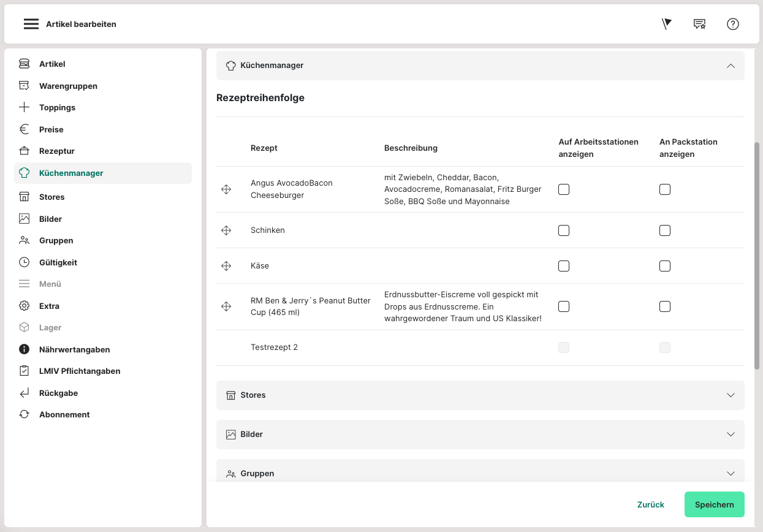The image size is (763, 532).
Task: Click drag handle icon for Schinken row
Action: click(226, 230)
